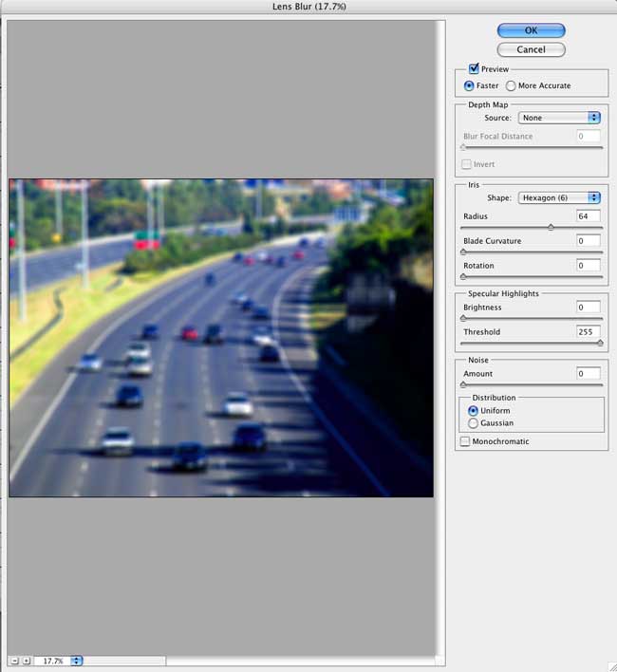This screenshot has width=617, height=672.
Task: Click the zoom in plus button
Action: (x=26, y=661)
